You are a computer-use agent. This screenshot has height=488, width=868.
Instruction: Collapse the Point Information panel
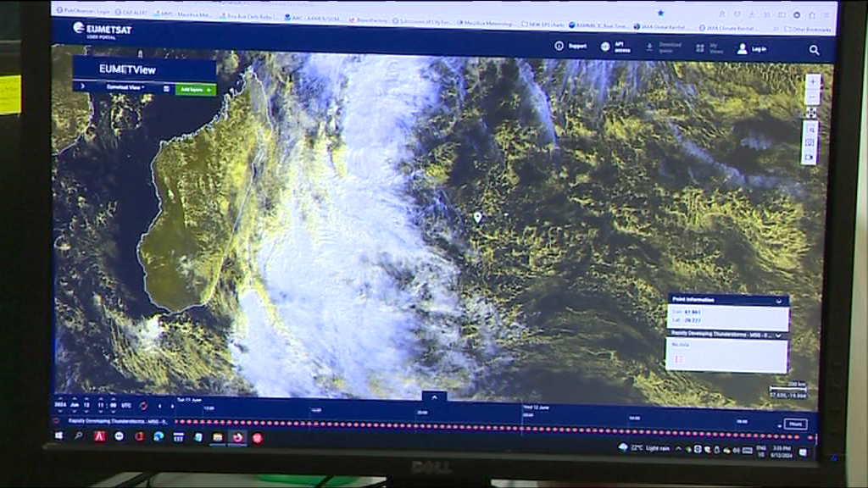pyautogui.click(x=778, y=300)
